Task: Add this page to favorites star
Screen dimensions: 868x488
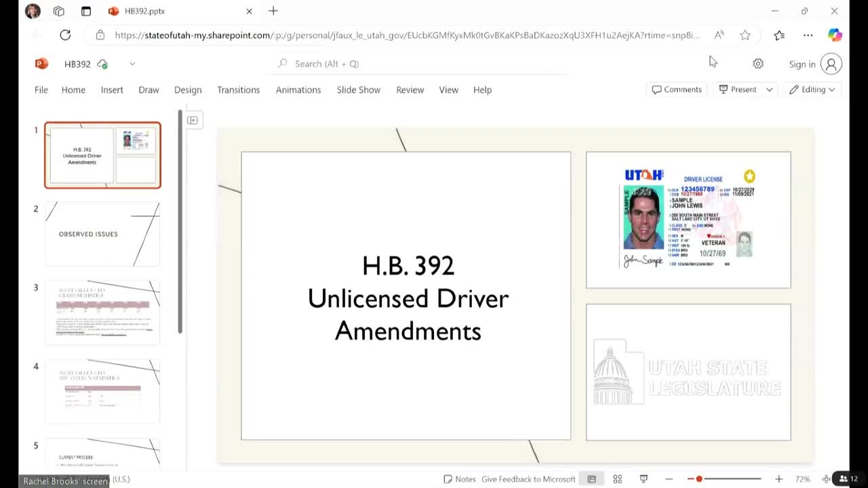Action: tap(745, 35)
